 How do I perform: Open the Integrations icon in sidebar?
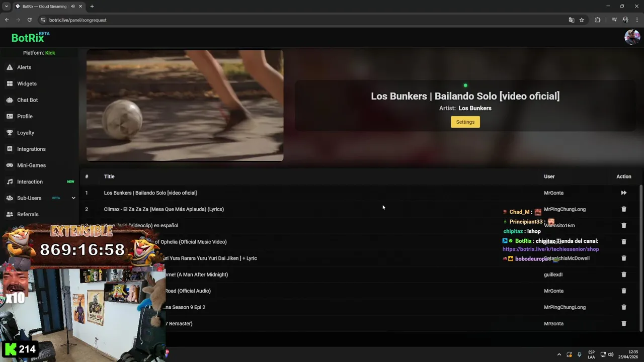click(10, 149)
